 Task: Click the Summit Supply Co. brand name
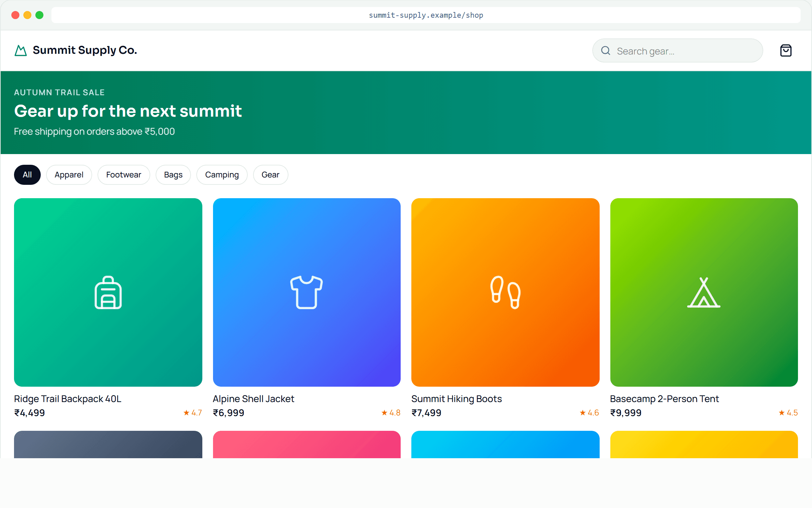pos(85,50)
